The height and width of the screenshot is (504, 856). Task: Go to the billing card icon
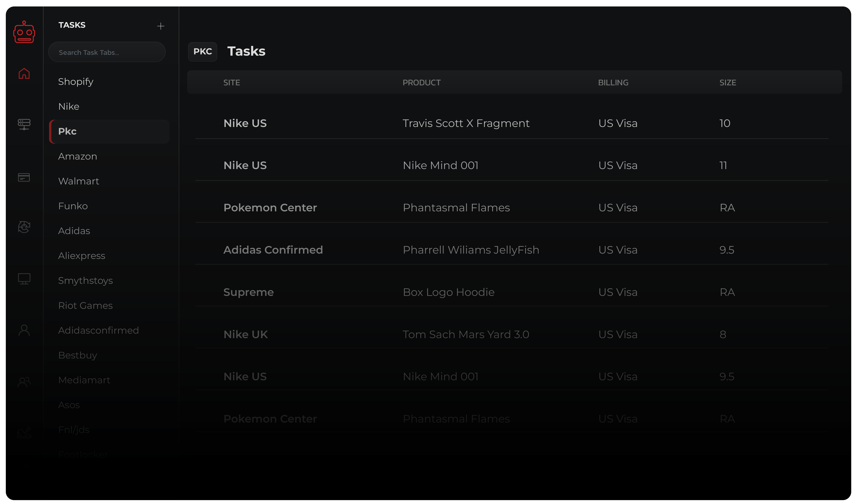(x=24, y=177)
